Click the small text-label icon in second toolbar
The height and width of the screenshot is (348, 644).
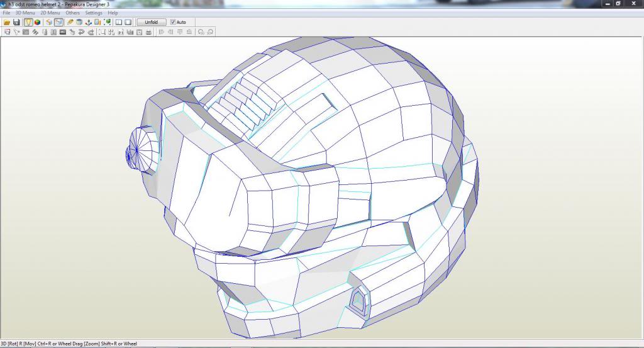pyautogui.click(x=121, y=32)
